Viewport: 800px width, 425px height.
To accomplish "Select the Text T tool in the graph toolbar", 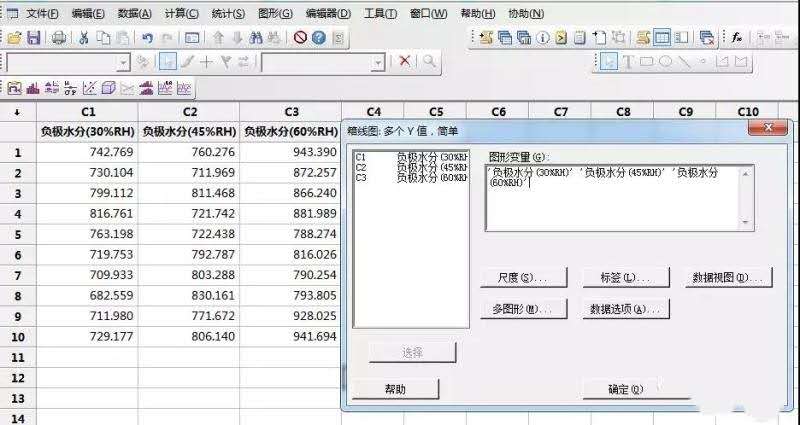I will (x=628, y=62).
